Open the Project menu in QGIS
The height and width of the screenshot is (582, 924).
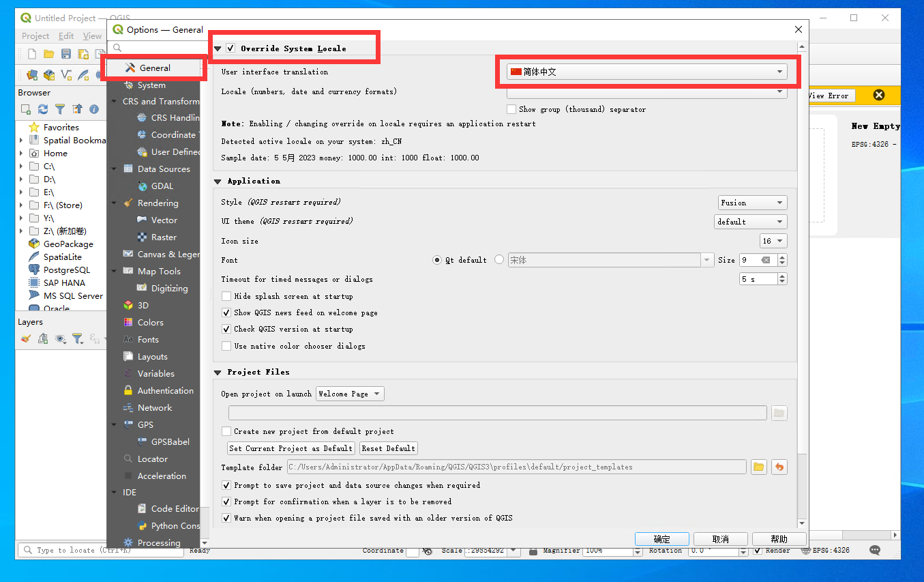[x=35, y=36]
